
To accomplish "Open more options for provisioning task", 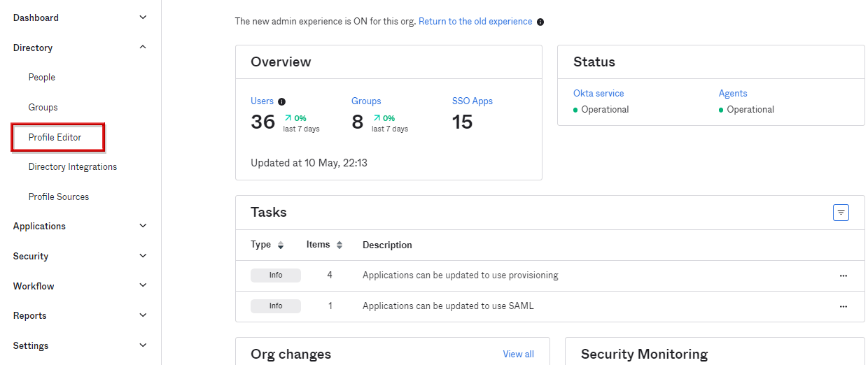I will coord(843,275).
